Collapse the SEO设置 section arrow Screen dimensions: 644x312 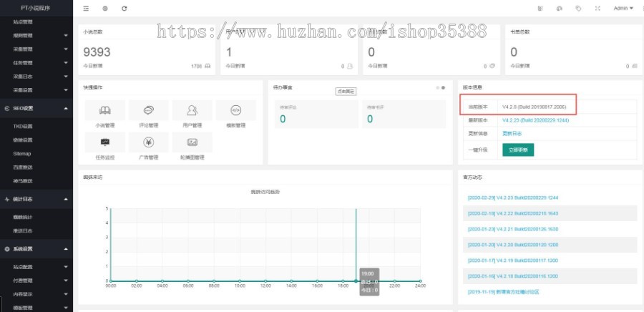(x=66, y=108)
